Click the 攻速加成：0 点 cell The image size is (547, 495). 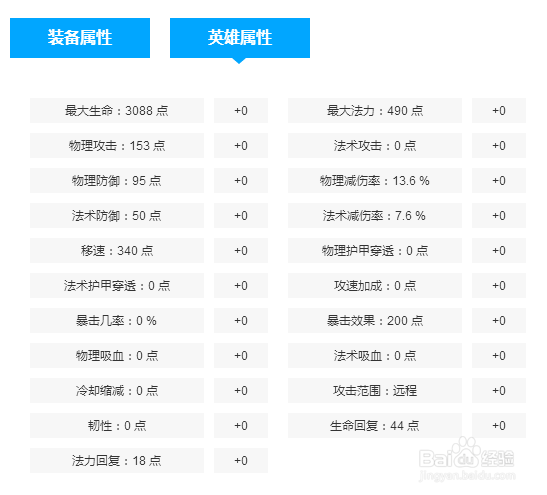coord(375,286)
